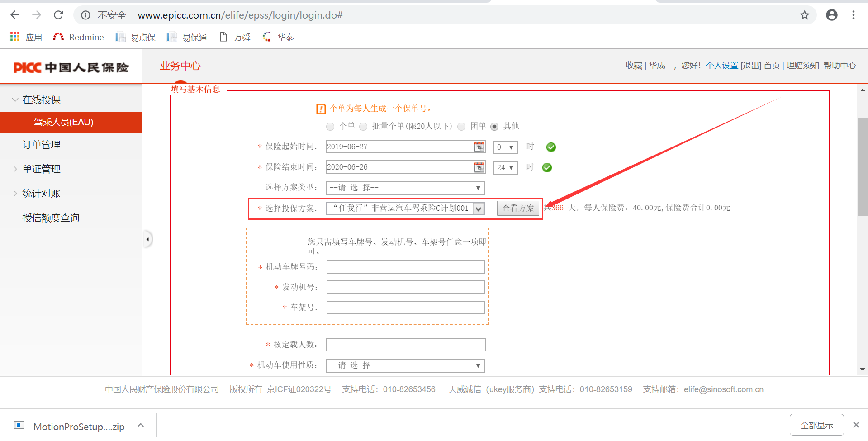Collapse the left sidebar with the arrow handle
Viewport: 868px width, 441px height.
pyautogui.click(x=148, y=239)
